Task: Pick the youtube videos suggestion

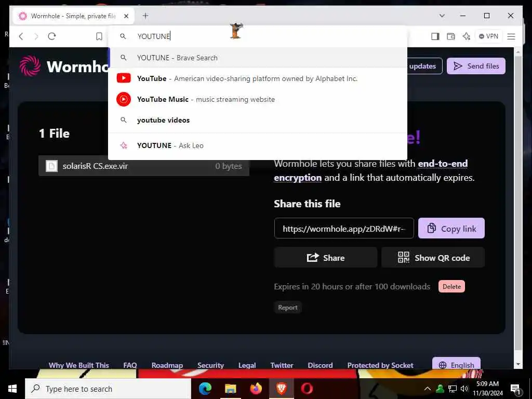Action: [x=258, y=120]
